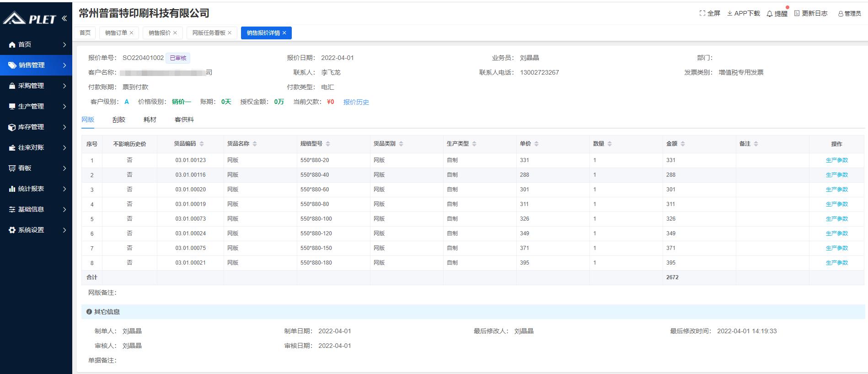Image resolution: width=868 pixels, height=374 pixels.
Task: Sort table by 单价 column
Action: (x=536, y=144)
